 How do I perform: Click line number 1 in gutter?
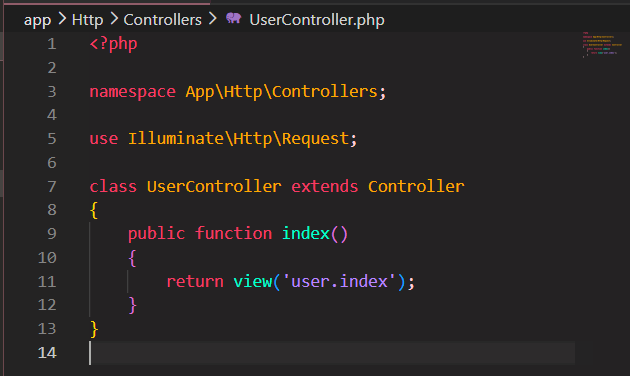(x=51, y=44)
